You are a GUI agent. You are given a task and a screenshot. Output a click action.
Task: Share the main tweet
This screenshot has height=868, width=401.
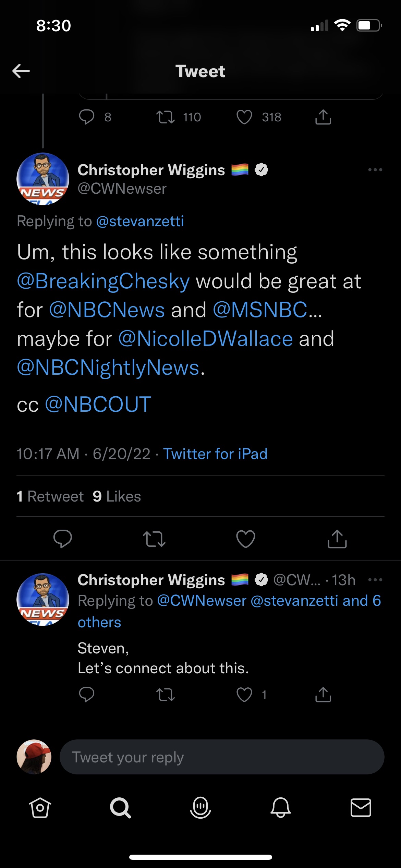coord(337,539)
